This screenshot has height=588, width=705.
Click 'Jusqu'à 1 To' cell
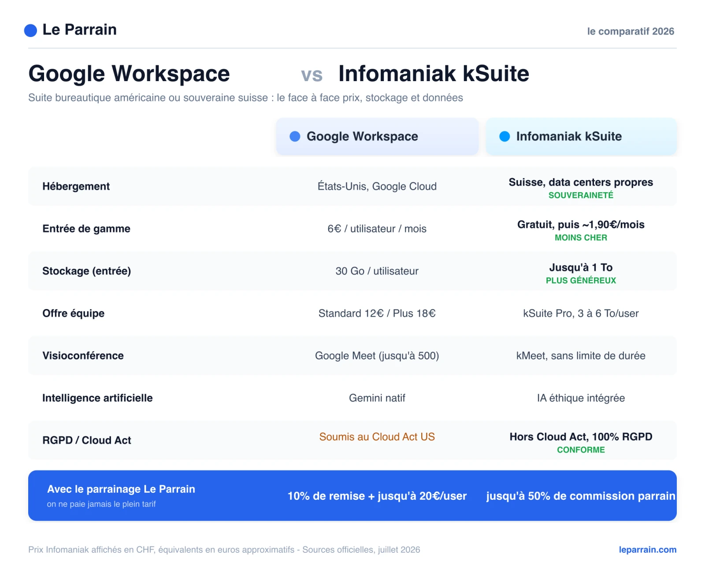[581, 268]
